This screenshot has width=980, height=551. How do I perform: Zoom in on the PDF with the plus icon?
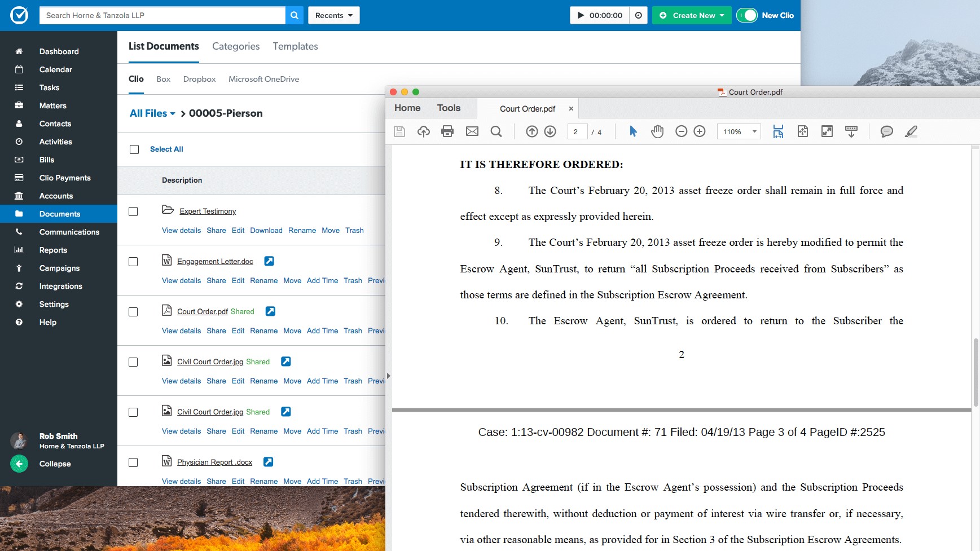(699, 131)
